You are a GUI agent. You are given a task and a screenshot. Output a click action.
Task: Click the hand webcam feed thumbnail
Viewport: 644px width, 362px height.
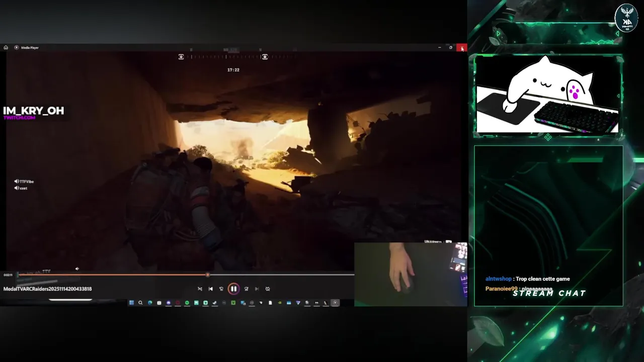point(411,275)
